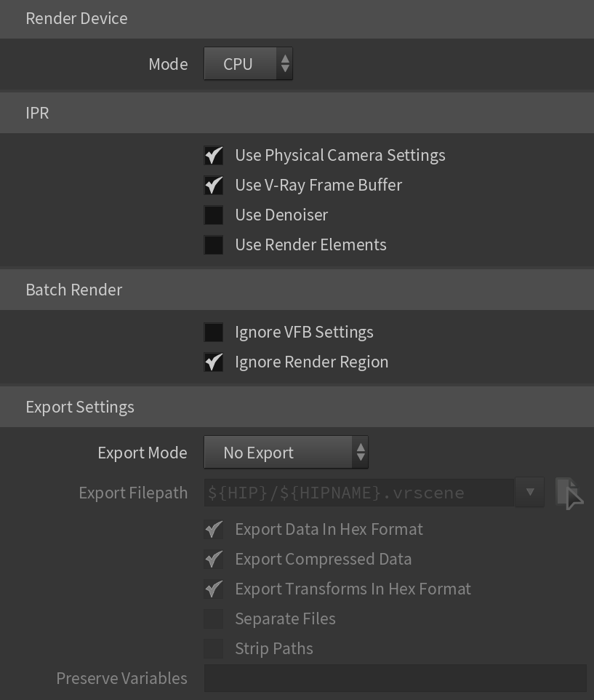Image resolution: width=594 pixels, height=700 pixels.
Task: Open the Export Mode No Export dropdown
Action: coord(286,452)
